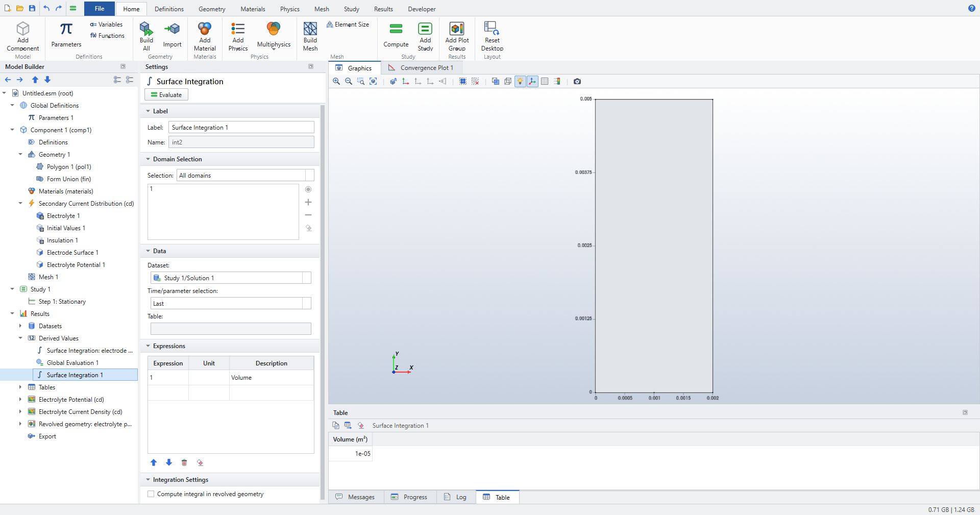Image resolution: width=980 pixels, height=515 pixels.
Task: Open the help question mark icon
Action: click(x=971, y=8)
